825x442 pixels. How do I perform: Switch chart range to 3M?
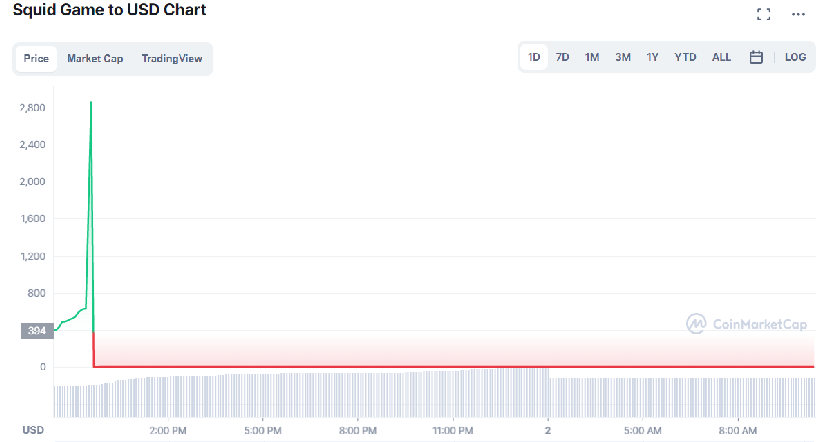click(622, 57)
